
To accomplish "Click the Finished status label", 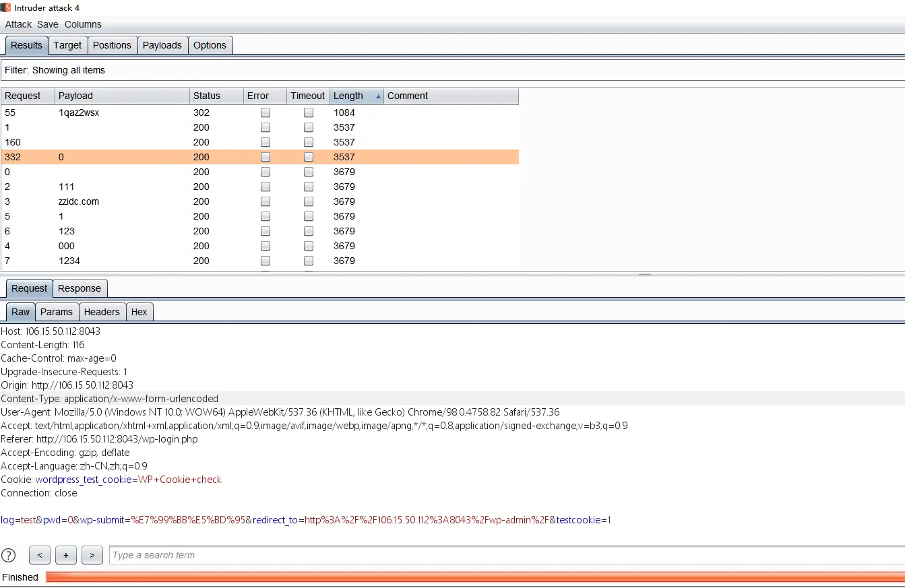I will [x=20, y=577].
